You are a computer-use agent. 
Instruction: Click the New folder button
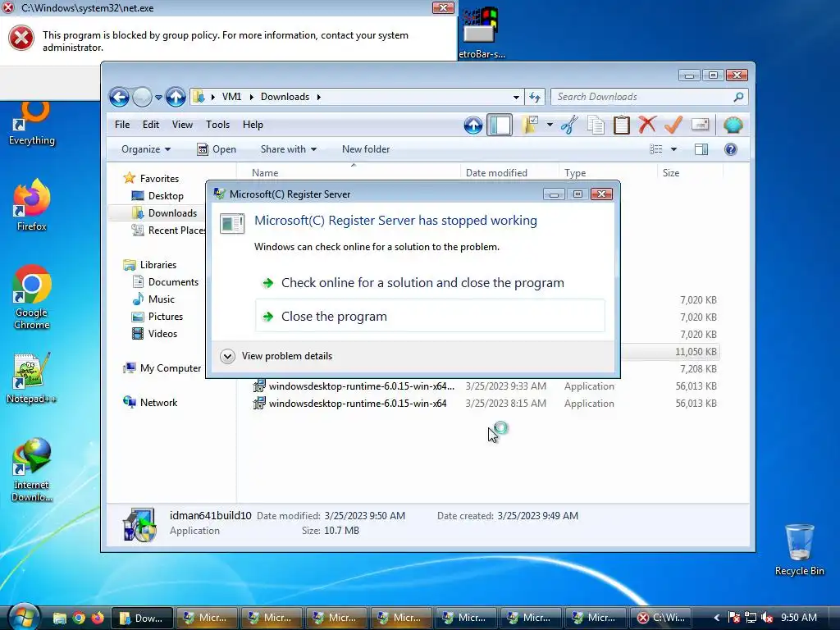click(366, 149)
